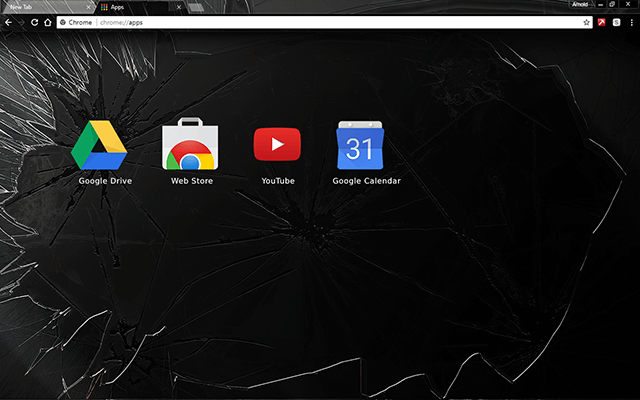Reload the current page

[x=35, y=22]
